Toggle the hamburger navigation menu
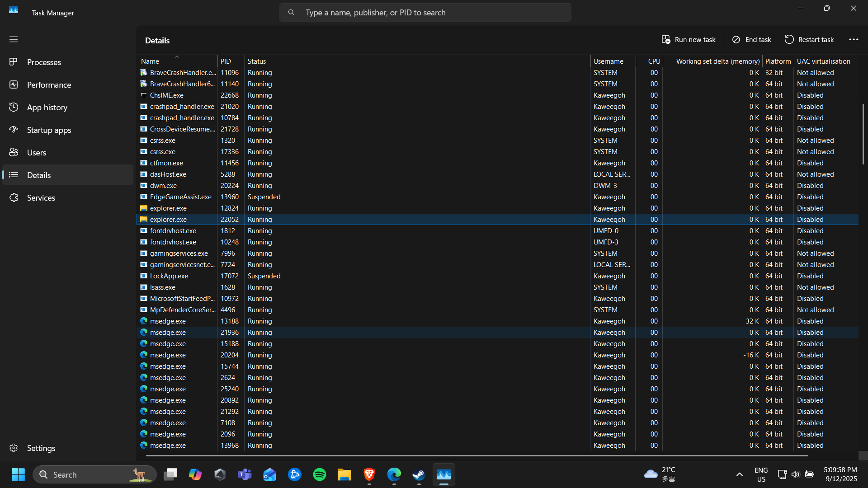This screenshot has height=488, width=868. point(14,39)
